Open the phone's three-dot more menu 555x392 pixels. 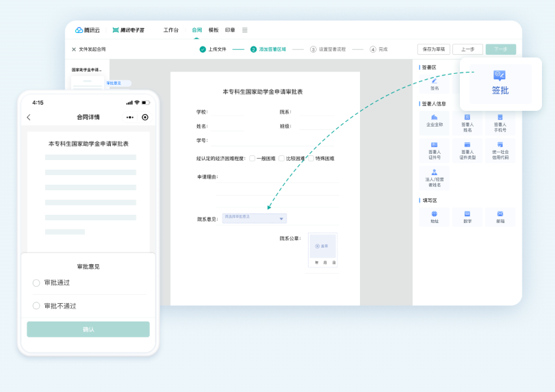tap(130, 117)
